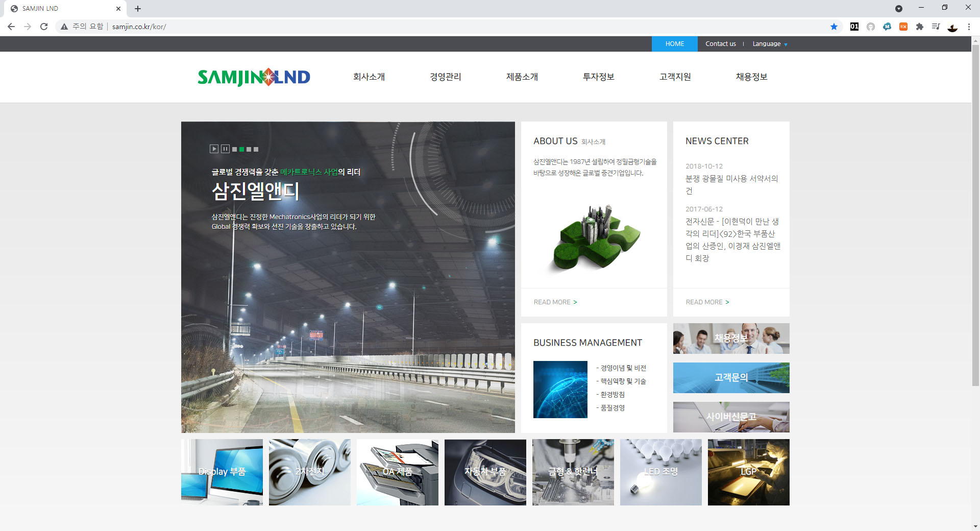The height and width of the screenshot is (531, 980).
Task: Open the 채용정보 menu
Action: (x=752, y=77)
